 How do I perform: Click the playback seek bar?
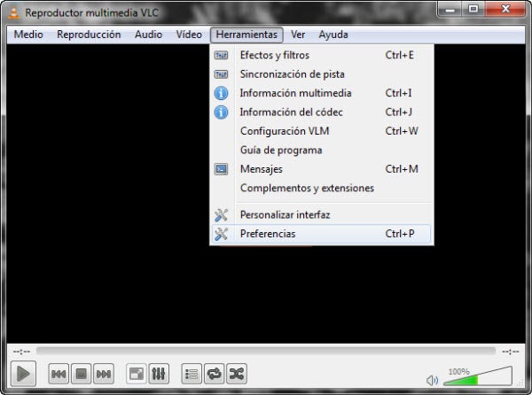tap(266, 352)
